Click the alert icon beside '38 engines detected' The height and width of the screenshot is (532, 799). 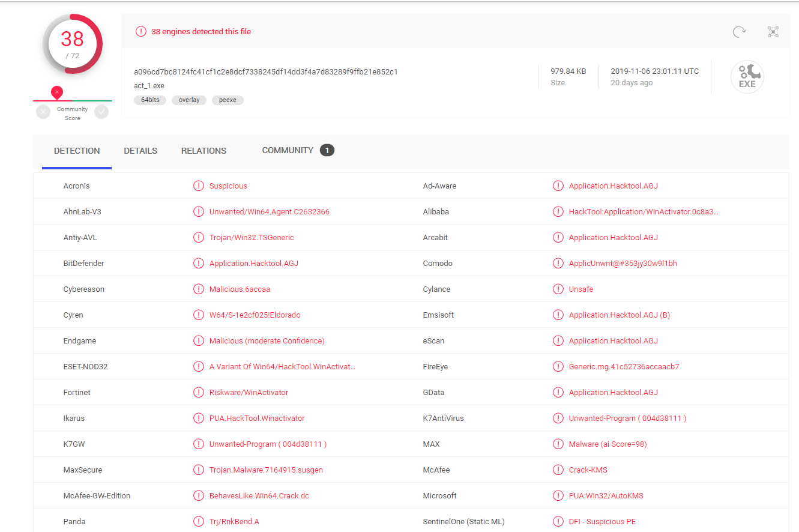click(x=141, y=31)
